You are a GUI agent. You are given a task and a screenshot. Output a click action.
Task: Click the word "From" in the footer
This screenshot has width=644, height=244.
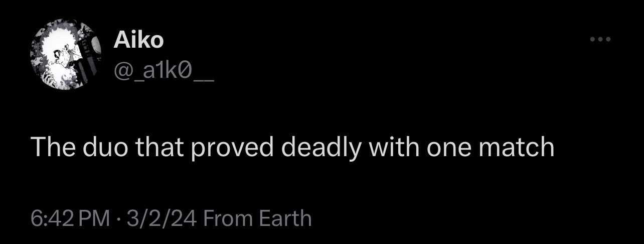(x=228, y=218)
